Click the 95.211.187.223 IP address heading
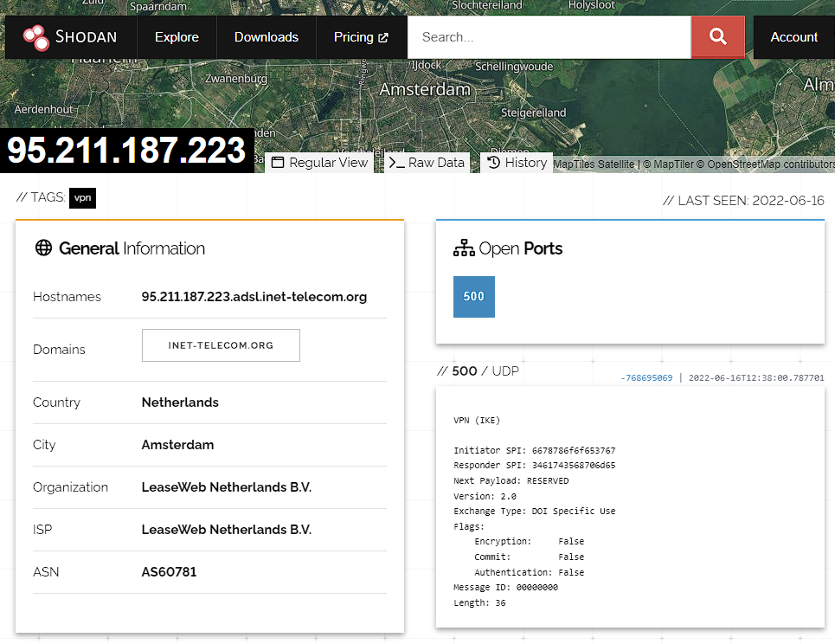The image size is (835, 644). point(127,151)
